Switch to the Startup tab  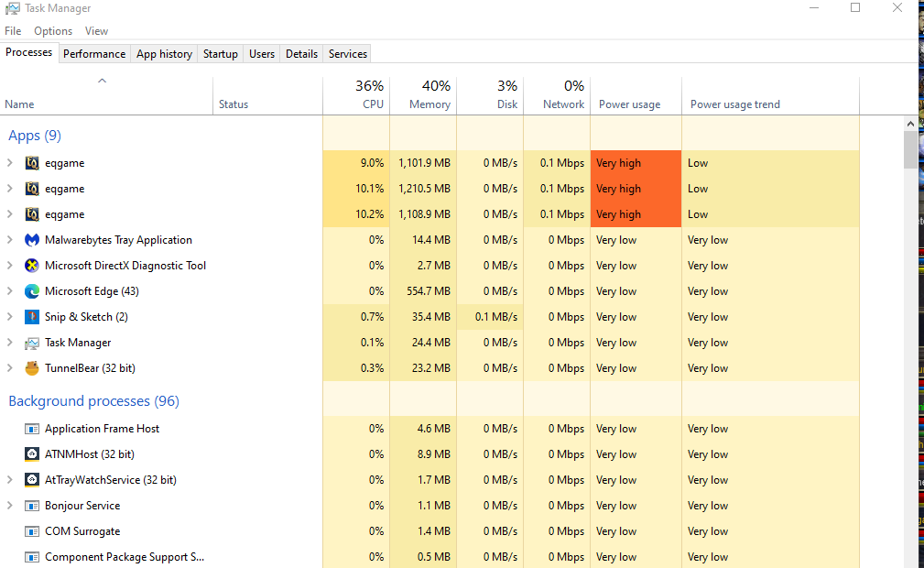click(221, 54)
